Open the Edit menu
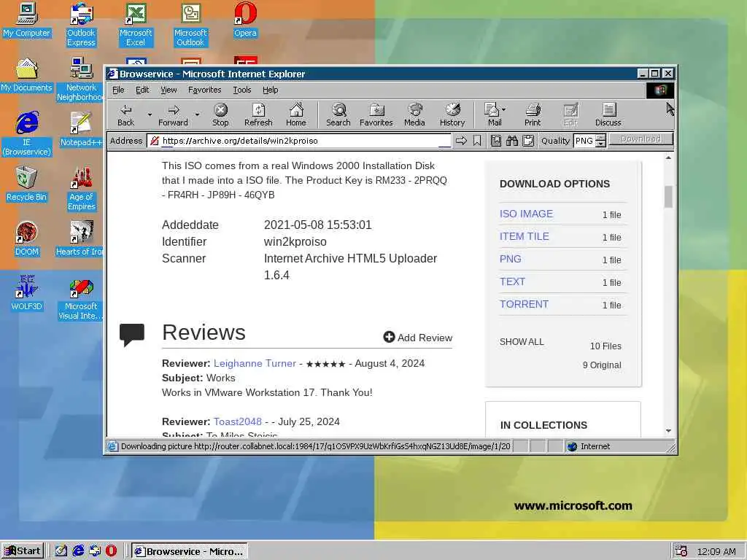 142,90
